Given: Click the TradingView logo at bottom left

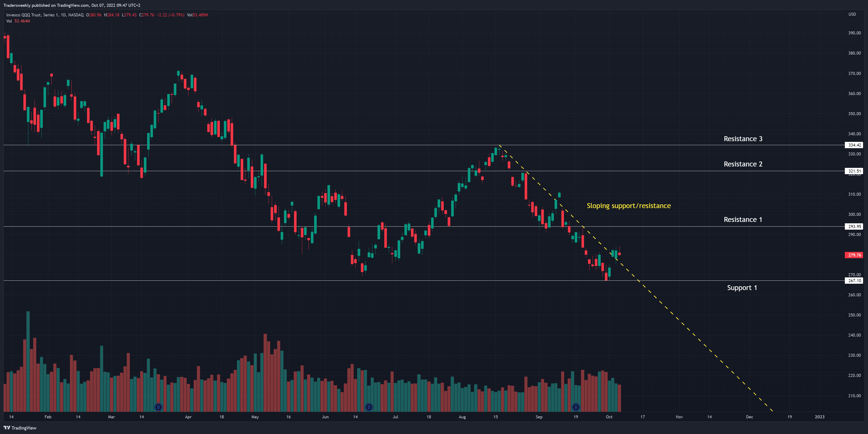Looking at the screenshot, I should coord(20,428).
